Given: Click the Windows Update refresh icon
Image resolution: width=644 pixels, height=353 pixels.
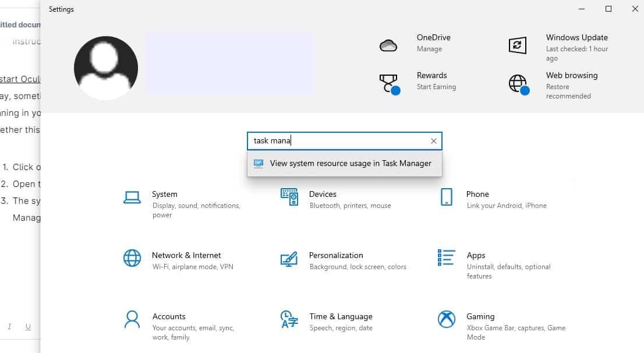Looking at the screenshot, I should pos(518,45).
